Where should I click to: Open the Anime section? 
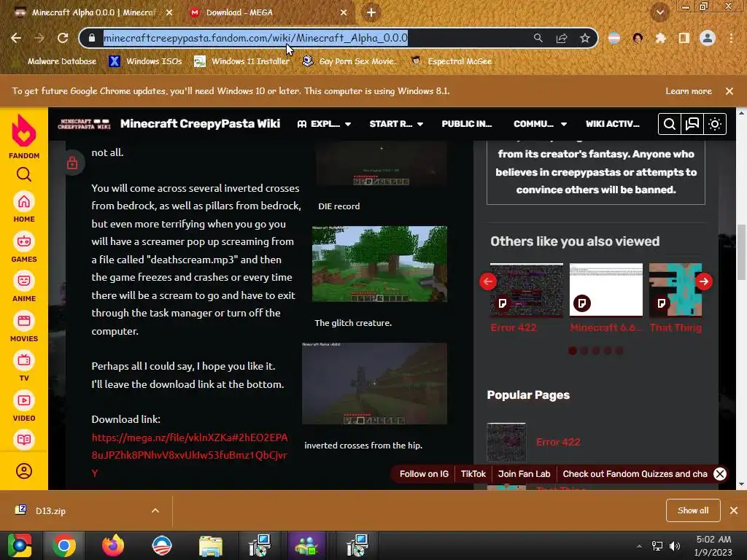(x=24, y=287)
